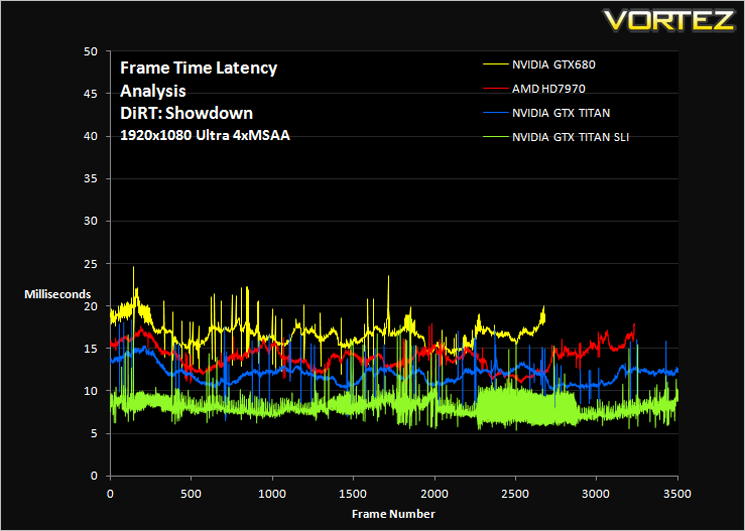Click the 1500 tick on the x-axis
745x531 pixels.
coord(353,493)
